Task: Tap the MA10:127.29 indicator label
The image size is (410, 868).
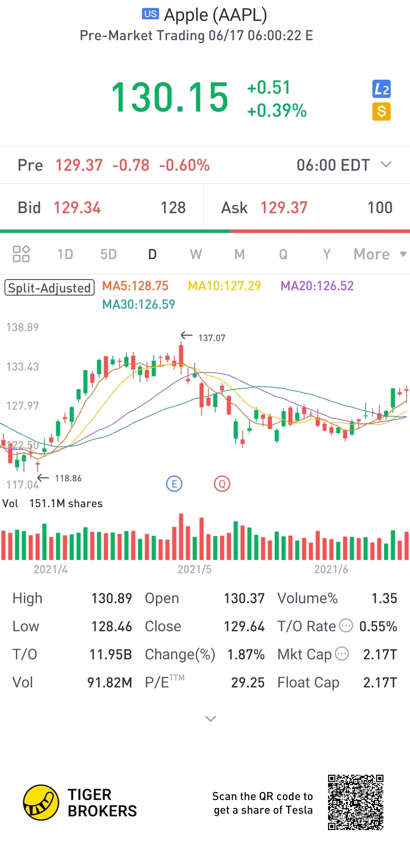Action: [224, 286]
